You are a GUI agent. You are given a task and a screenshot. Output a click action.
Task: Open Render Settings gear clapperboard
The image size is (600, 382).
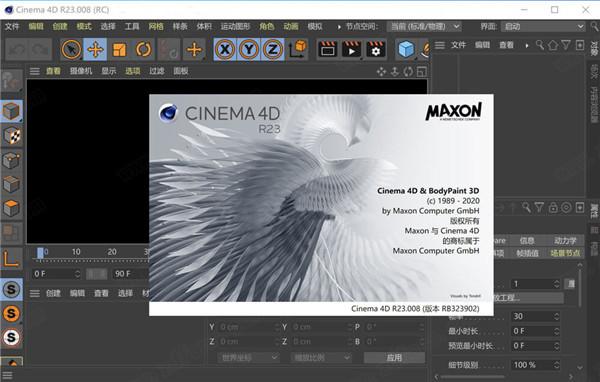375,49
